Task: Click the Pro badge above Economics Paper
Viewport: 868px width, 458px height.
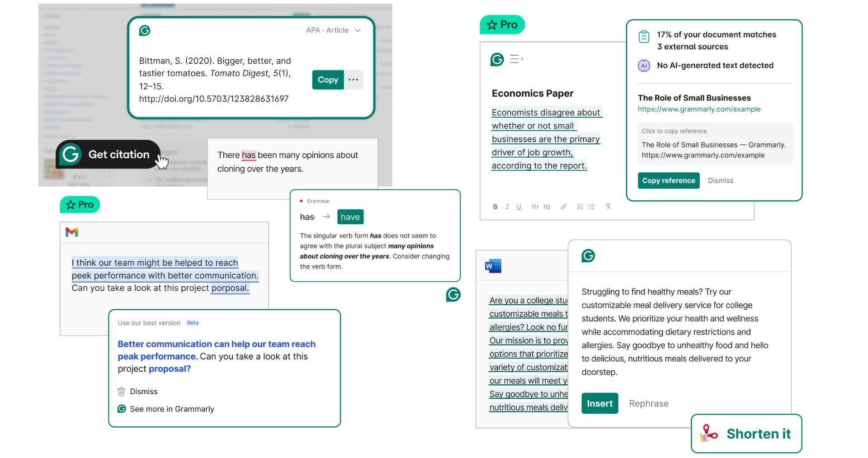Action: click(502, 24)
